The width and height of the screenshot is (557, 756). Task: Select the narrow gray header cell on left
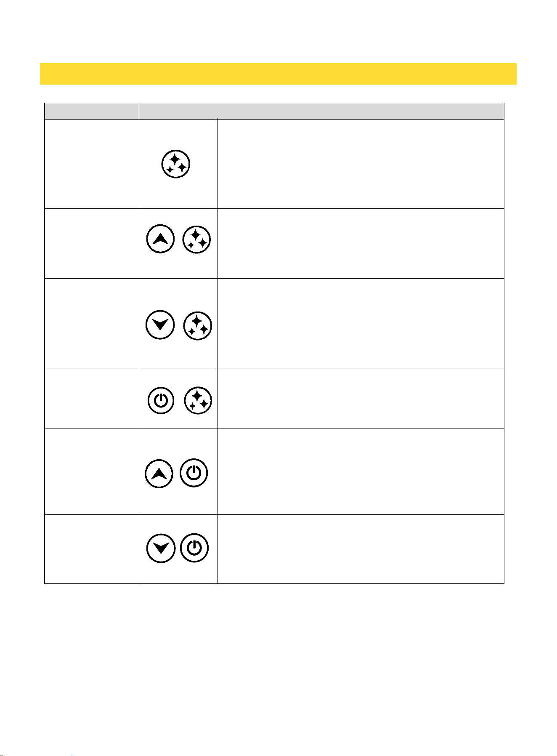point(92,111)
